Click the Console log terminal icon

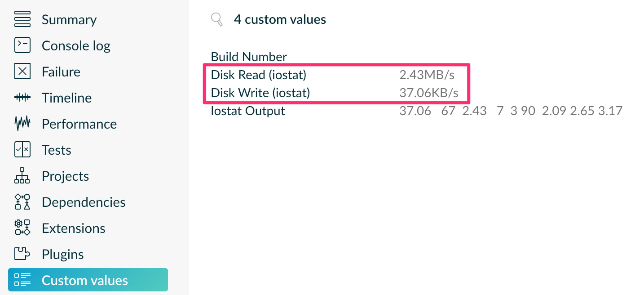tap(22, 46)
